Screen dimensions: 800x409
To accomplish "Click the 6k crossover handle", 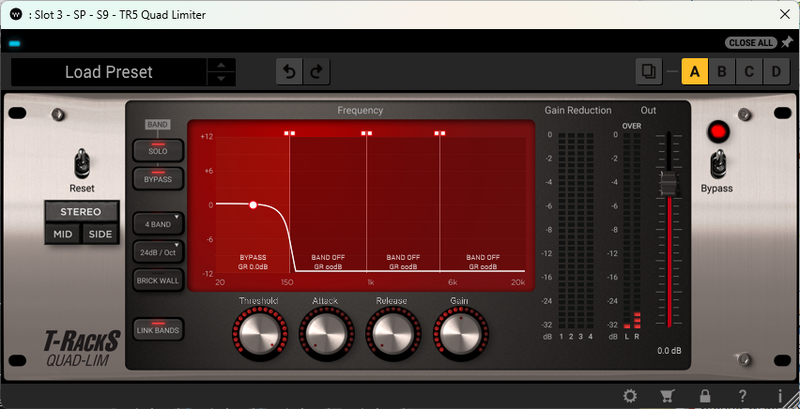I will 439,133.
